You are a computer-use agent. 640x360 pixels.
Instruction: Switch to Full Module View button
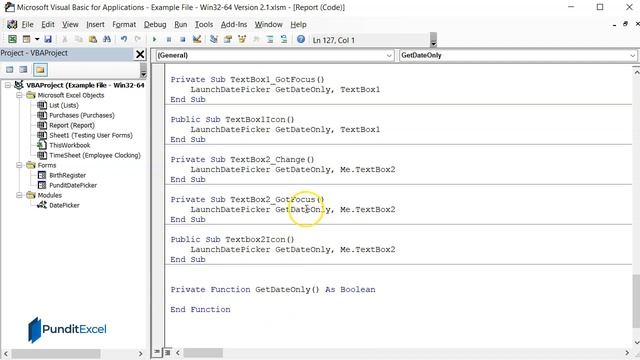click(x=167, y=352)
